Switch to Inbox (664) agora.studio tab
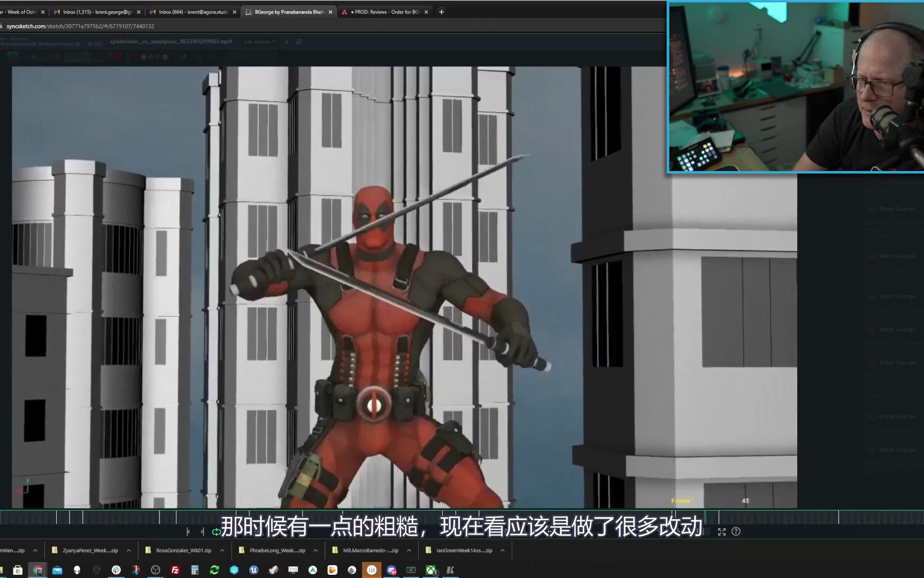 [x=193, y=12]
